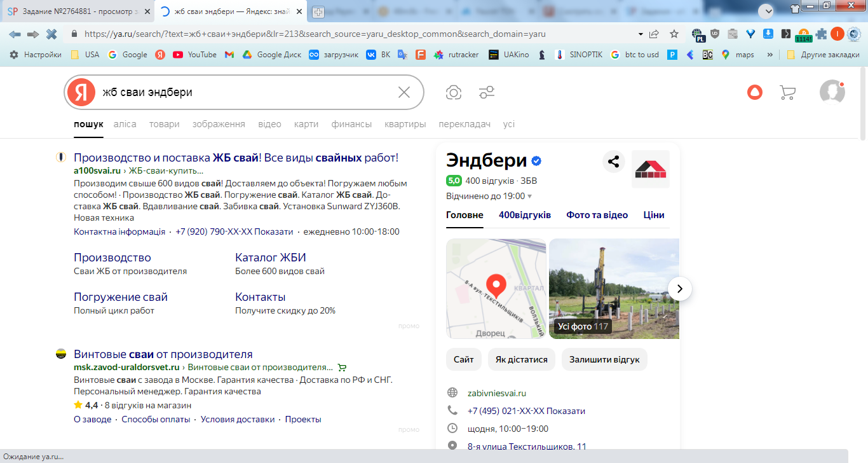Select the 'зображення' search tab
Viewport: 868px width, 463px height.
[219, 124]
